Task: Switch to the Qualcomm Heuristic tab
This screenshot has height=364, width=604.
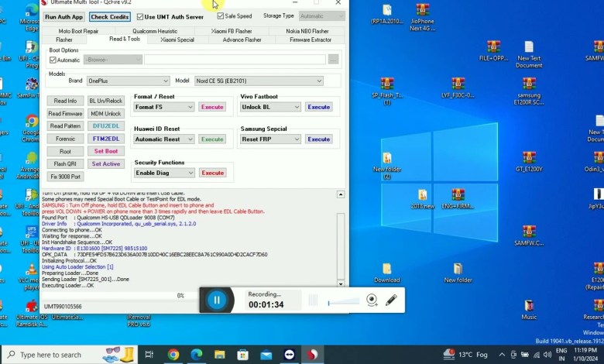Action: click(x=155, y=31)
